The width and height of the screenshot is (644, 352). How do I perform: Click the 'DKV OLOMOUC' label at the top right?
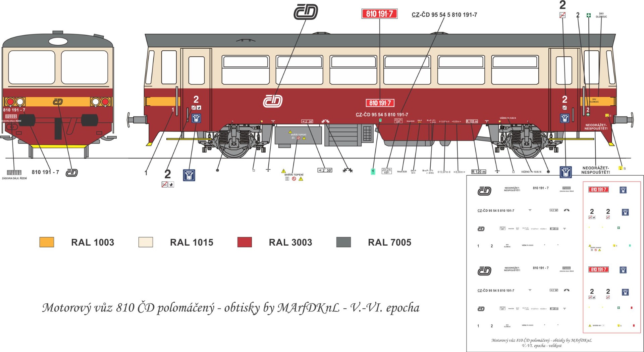pyautogui.click(x=601, y=15)
